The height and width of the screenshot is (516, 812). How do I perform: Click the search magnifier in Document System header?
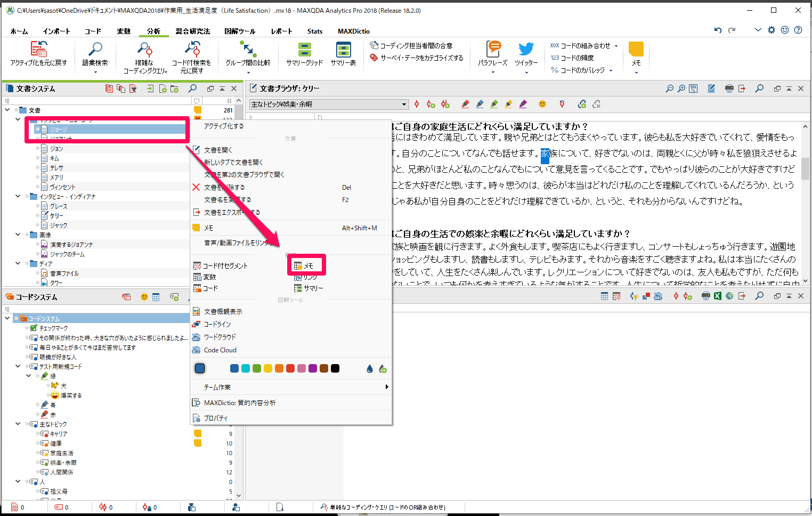tap(193, 88)
